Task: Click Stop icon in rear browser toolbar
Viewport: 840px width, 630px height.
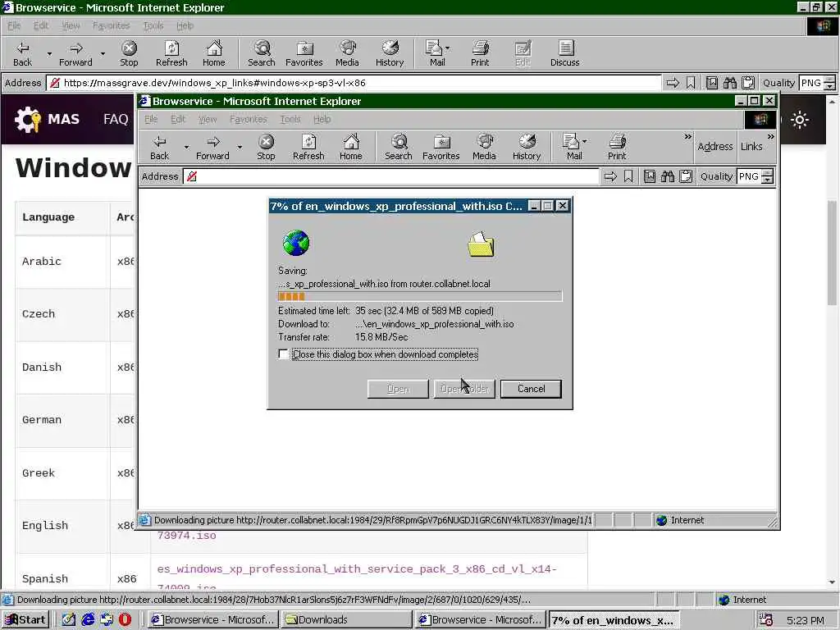Action: (x=129, y=53)
